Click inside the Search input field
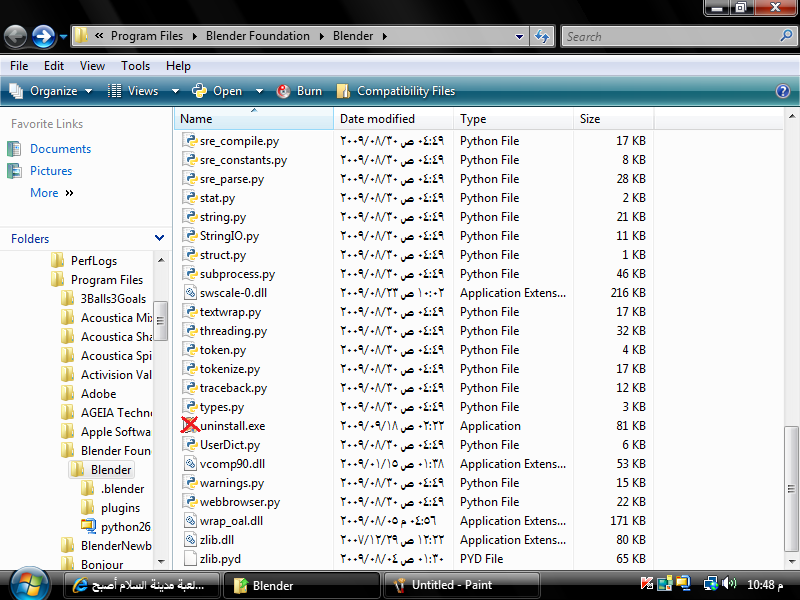The width and height of the screenshot is (800, 600). (671, 36)
